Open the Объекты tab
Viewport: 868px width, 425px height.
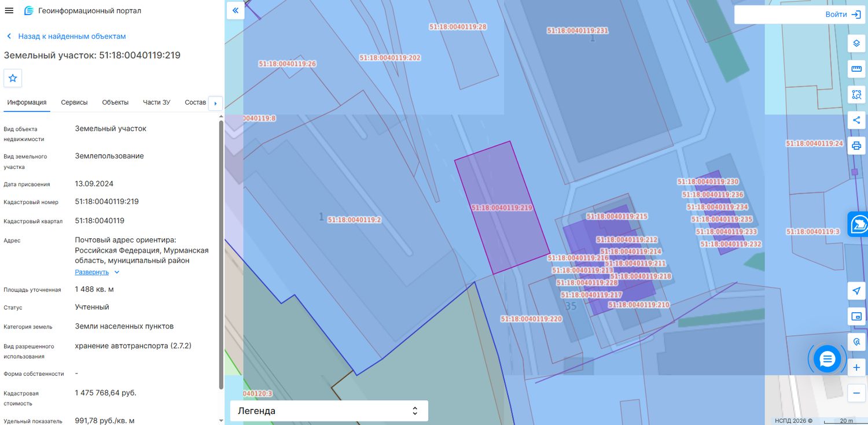(115, 102)
